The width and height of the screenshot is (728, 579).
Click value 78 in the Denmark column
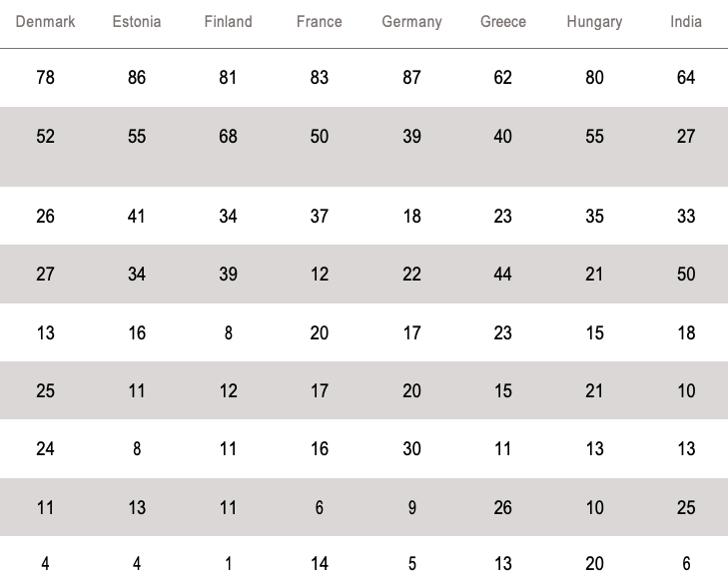(45, 78)
